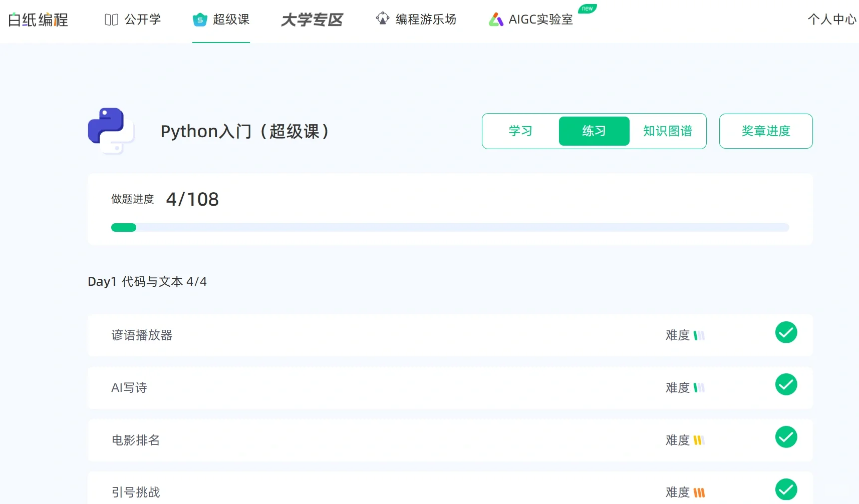Open AIGC实验室 in the navigation bar

coord(531,20)
